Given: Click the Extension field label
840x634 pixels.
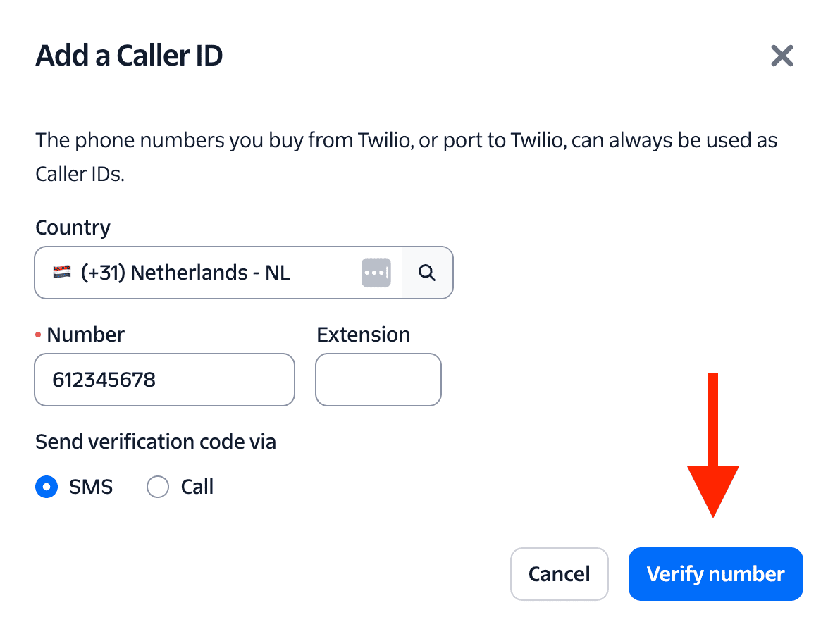Looking at the screenshot, I should coord(363,335).
